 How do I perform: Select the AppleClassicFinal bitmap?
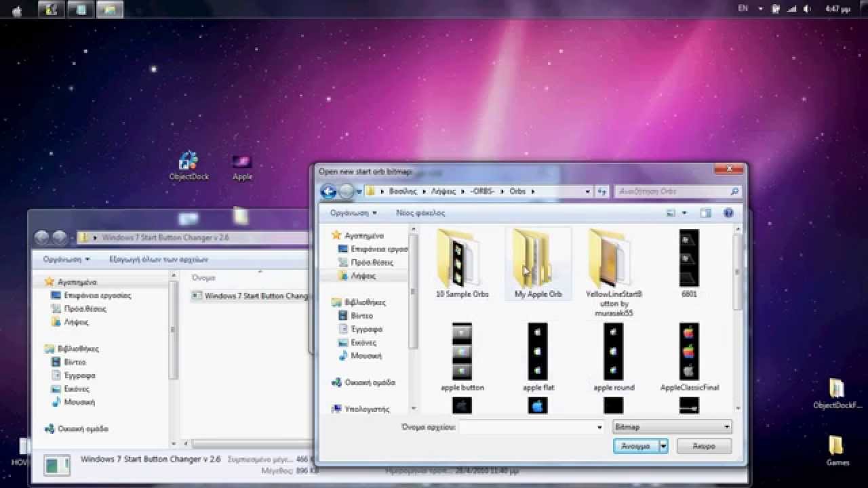pyautogui.click(x=689, y=357)
